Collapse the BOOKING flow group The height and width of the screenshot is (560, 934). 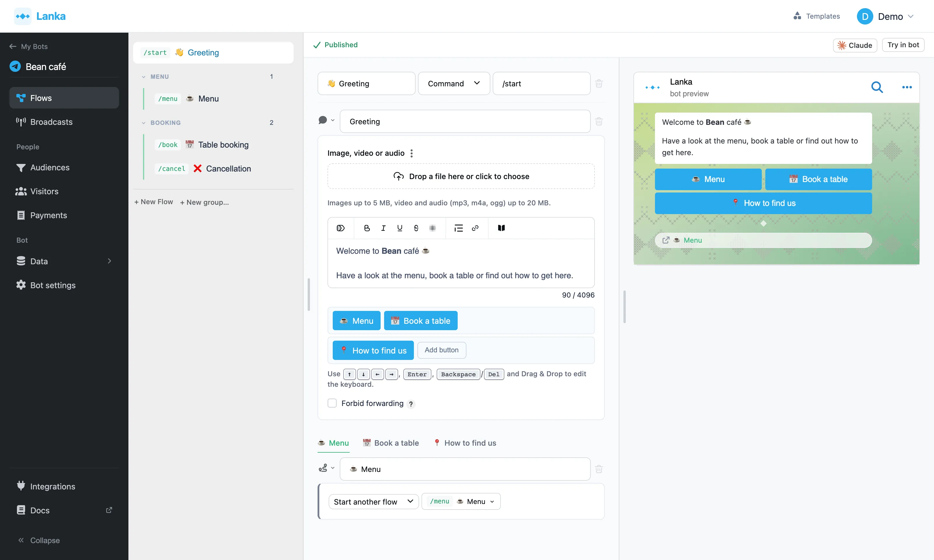click(144, 123)
